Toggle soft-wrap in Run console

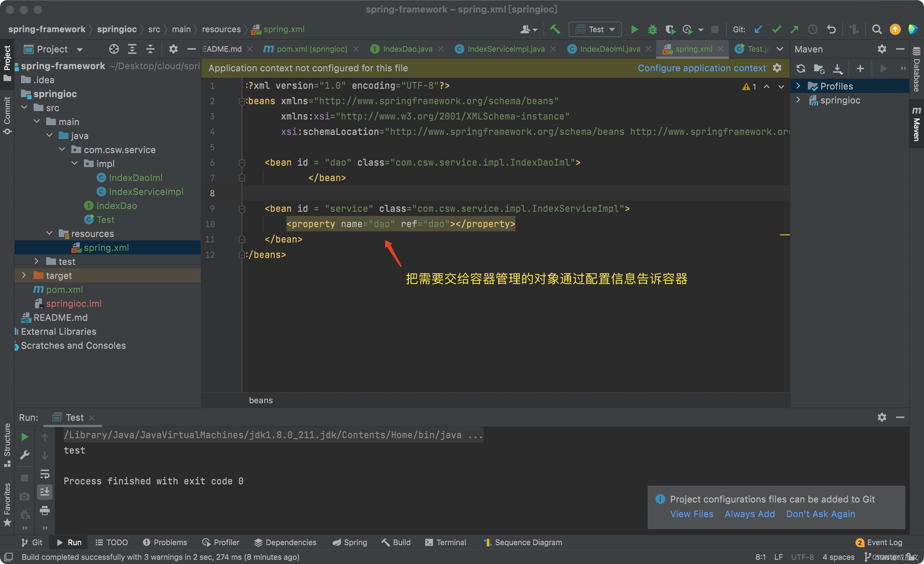pos(45,474)
